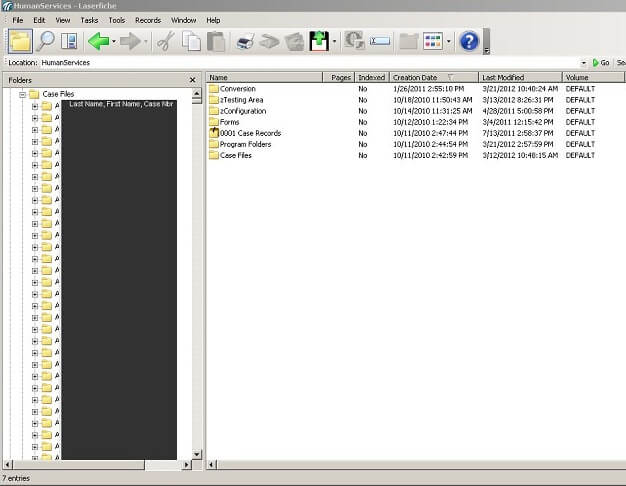Screen dimensions: 626x486
Task: Click the folder tree horizontal scroll-right arrow
Action: (187, 465)
